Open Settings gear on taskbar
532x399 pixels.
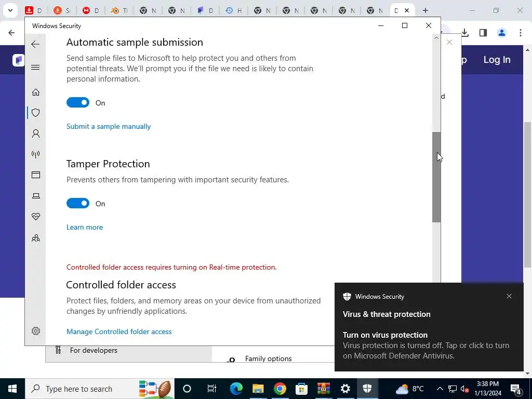tap(345, 389)
